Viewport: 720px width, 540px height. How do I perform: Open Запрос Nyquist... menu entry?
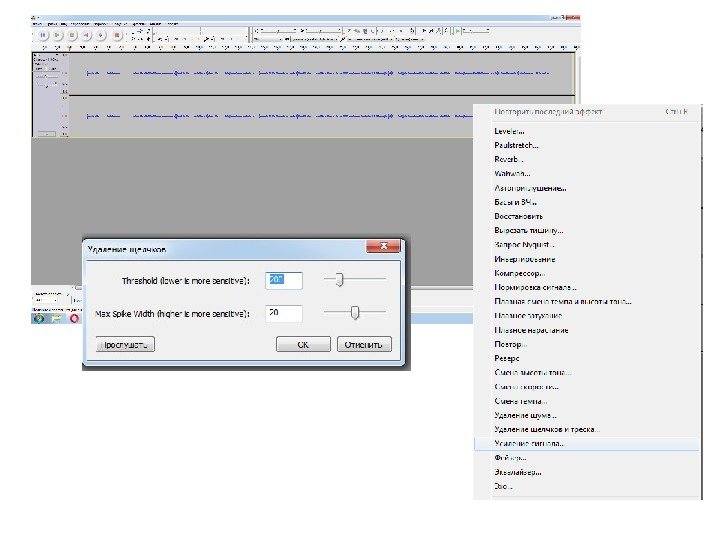point(587,245)
